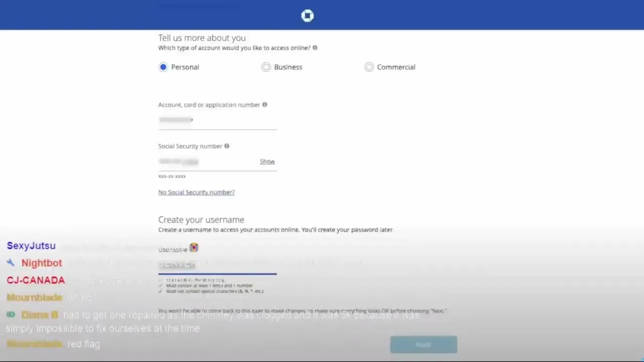Image resolution: width=644 pixels, height=362 pixels.
Task: Select the Business account type
Action: 266,67
